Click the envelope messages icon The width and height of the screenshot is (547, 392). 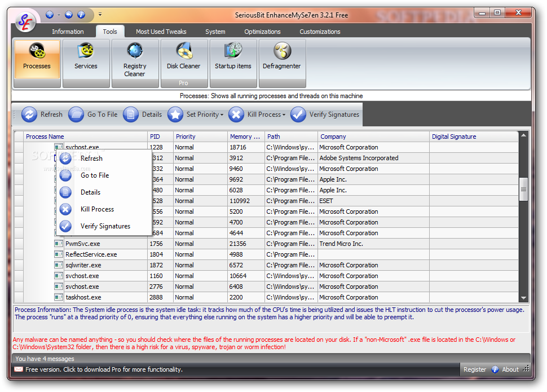19,369
